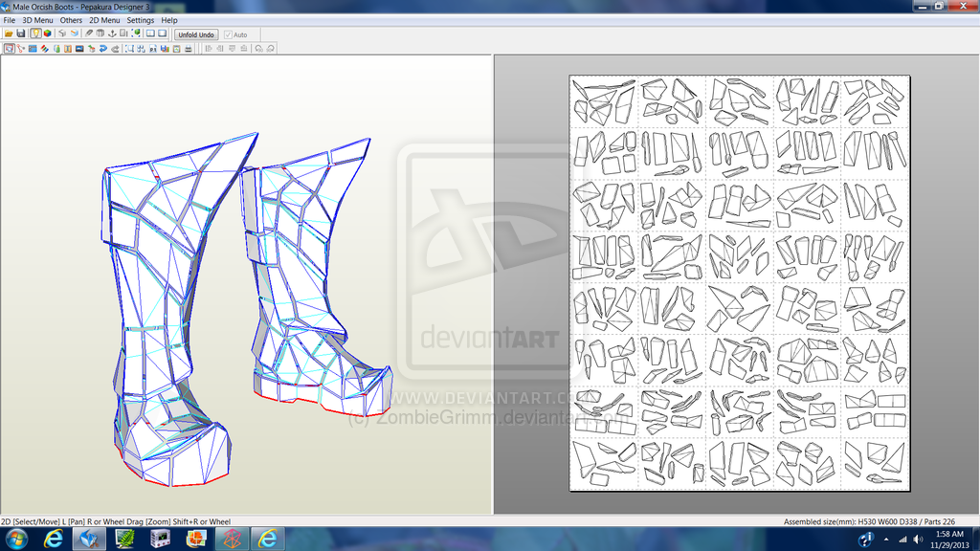Click the blue-corner selection frame icon
This screenshot has width=980, height=551.
pos(129,48)
